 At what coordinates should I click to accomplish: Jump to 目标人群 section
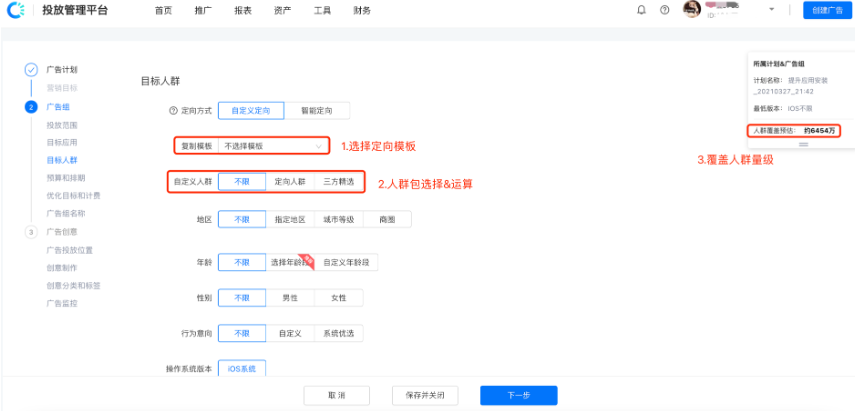pyautogui.click(x=62, y=160)
